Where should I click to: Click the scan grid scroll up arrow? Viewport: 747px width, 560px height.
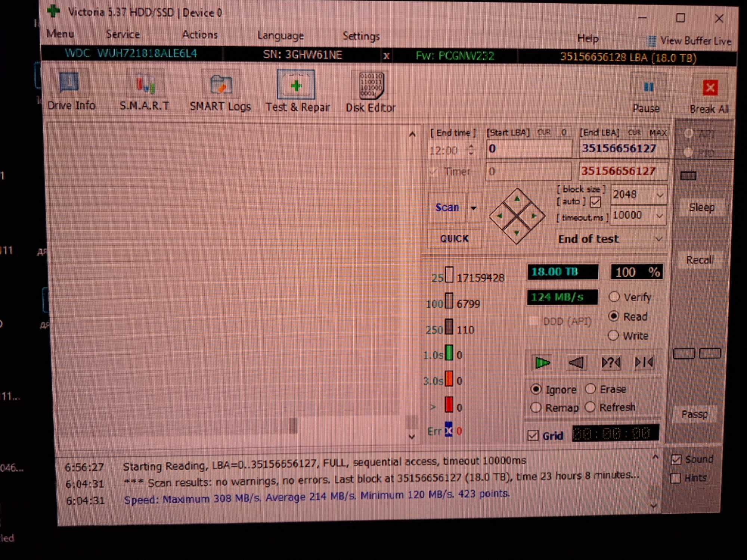[x=412, y=134]
